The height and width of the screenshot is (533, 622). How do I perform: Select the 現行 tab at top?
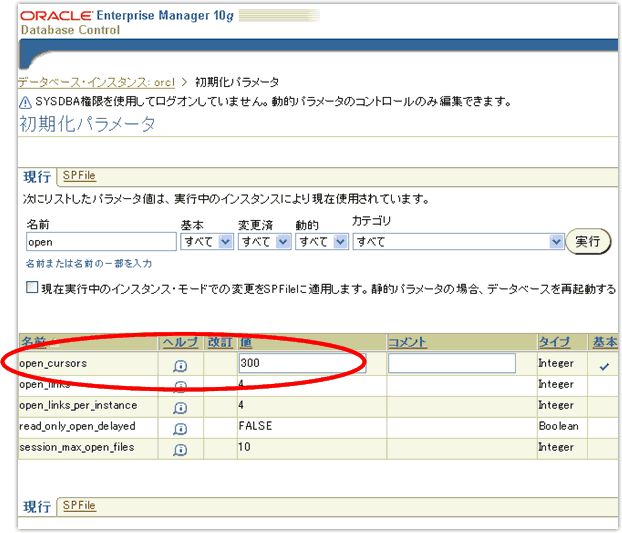point(37,177)
